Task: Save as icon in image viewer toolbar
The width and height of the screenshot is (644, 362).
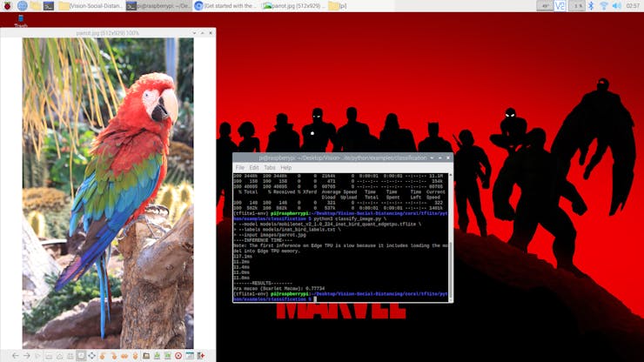Action: [168, 355]
